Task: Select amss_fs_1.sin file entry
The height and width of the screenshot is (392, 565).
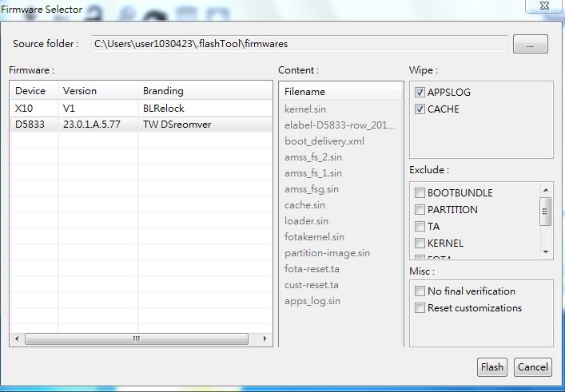Action: tap(313, 172)
